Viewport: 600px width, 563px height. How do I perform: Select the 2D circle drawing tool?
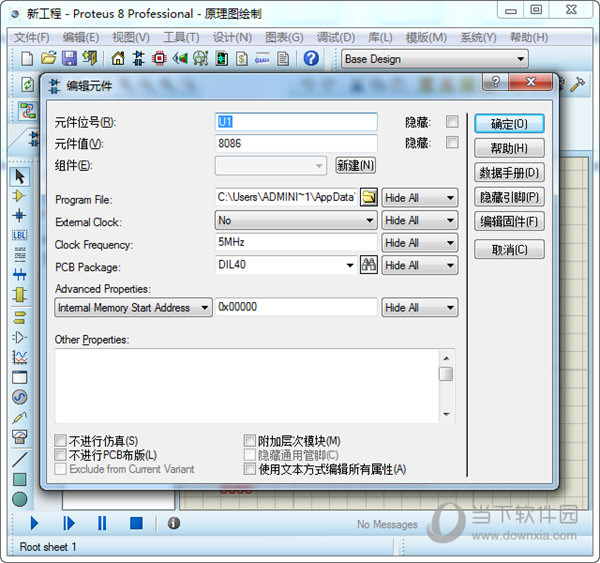click(x=20, y=499)
